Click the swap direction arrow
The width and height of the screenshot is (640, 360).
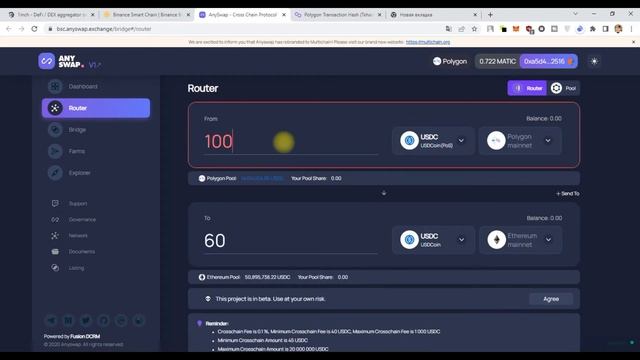click(384, 193)
